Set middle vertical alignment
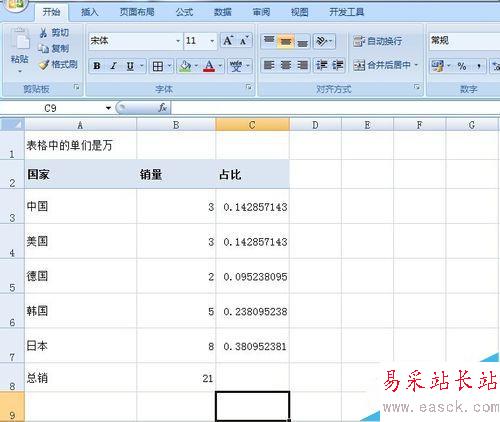 [x=286, y=41]
